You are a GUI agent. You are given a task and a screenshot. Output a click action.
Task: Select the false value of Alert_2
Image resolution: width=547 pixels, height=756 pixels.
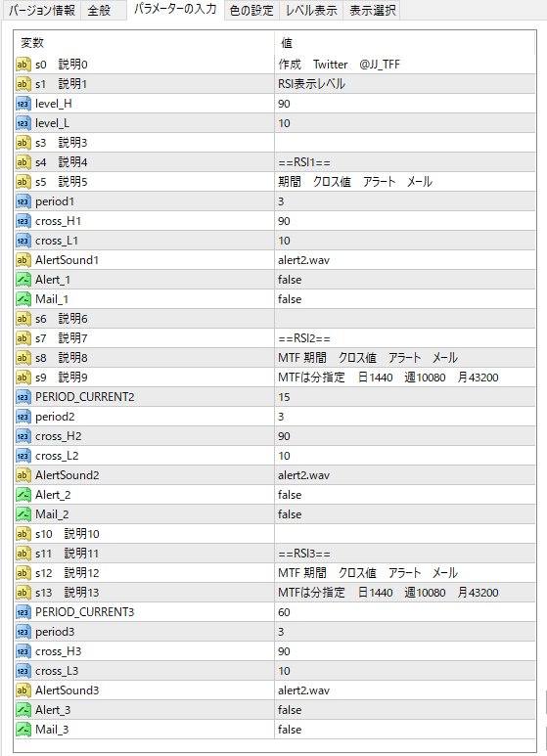click(x=405, y=495)
